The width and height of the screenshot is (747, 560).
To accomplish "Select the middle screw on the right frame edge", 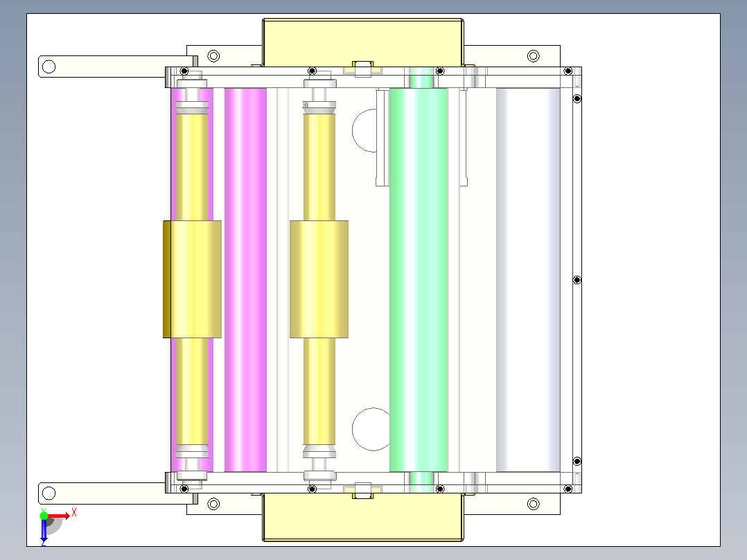I will 577,280.
